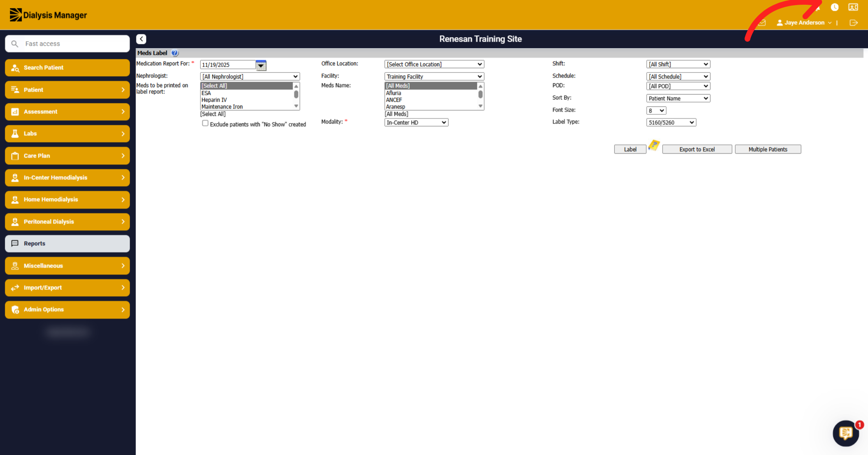Click the yellow help note beside Label

(654, 145)
